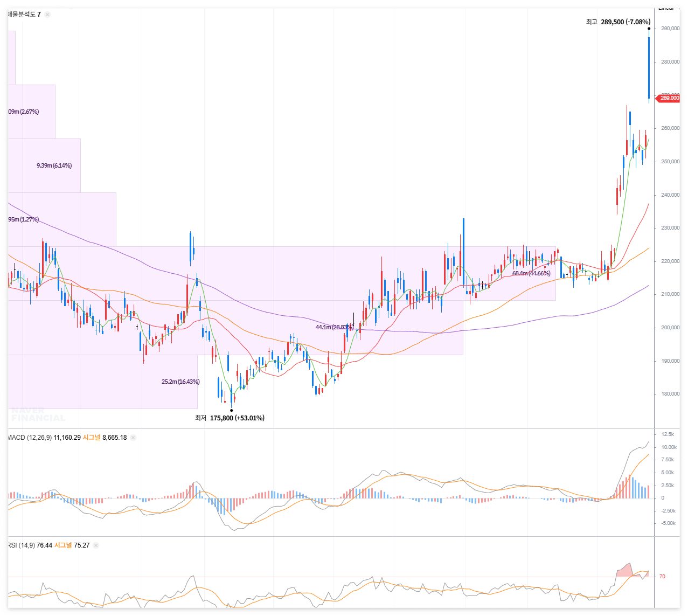Click the 7.50k MACD axis label
Viewport: 688px width, 616px height.
point(668,460)
